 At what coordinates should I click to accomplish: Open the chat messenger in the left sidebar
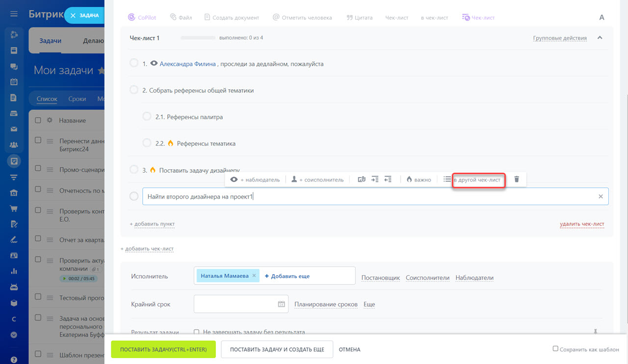point(14,66)
